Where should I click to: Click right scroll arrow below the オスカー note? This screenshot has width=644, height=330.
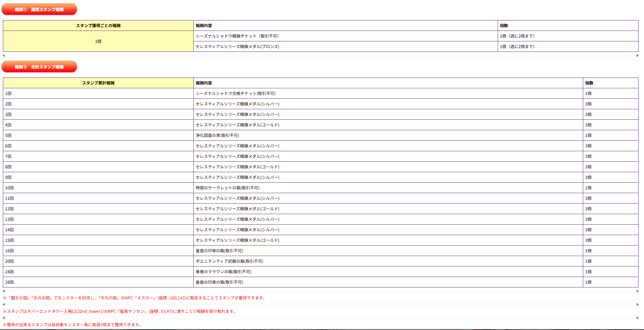(x=637, y=304)
